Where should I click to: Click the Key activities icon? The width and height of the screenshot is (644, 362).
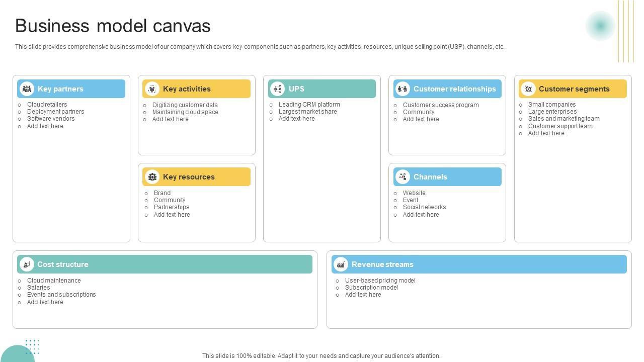coord(152,89)
